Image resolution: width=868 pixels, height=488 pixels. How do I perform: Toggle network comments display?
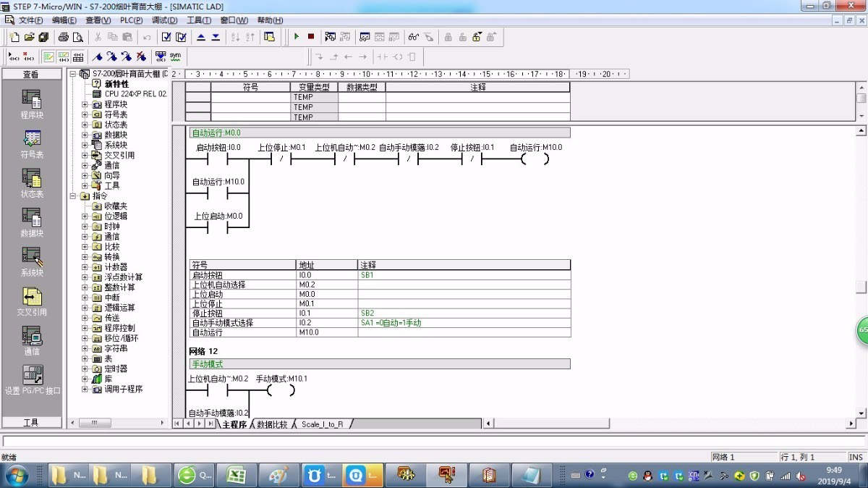[64, 56]
